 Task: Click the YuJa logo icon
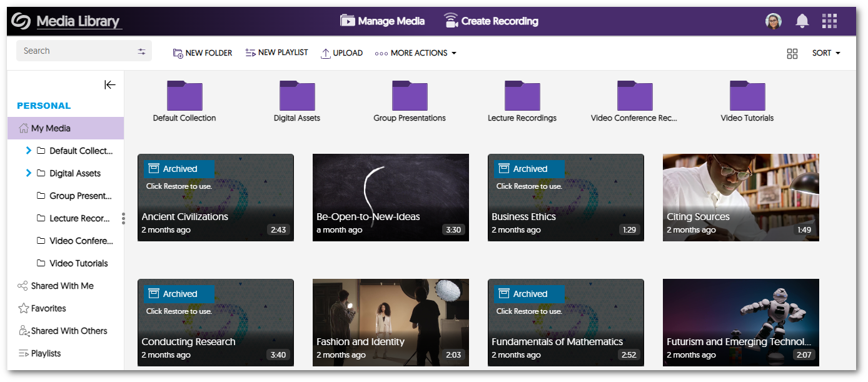21,21
